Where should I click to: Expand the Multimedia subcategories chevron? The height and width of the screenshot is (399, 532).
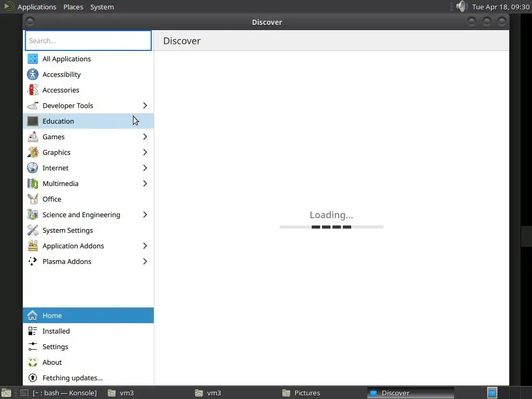(x=145, y=183)
